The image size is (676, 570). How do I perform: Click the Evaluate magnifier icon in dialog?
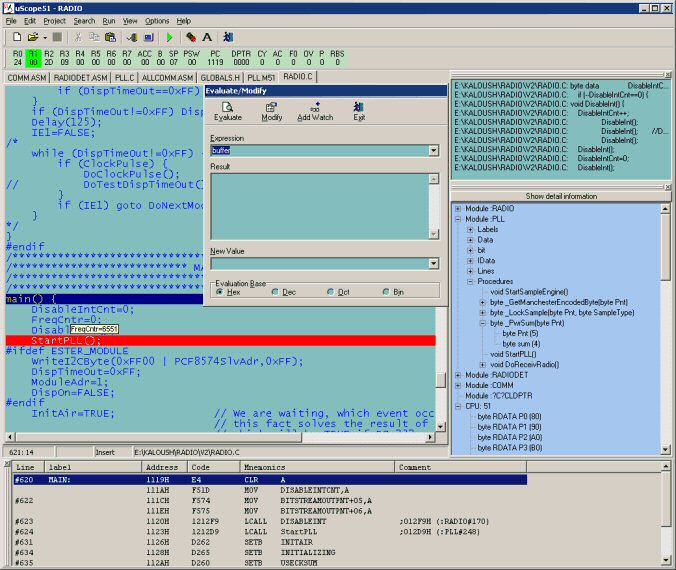click(228, 106)
